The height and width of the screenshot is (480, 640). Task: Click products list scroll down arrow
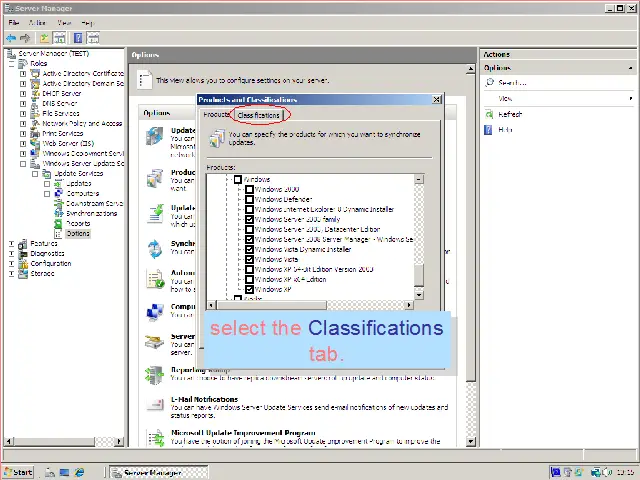pyautogui.click(x=419, y=295)
